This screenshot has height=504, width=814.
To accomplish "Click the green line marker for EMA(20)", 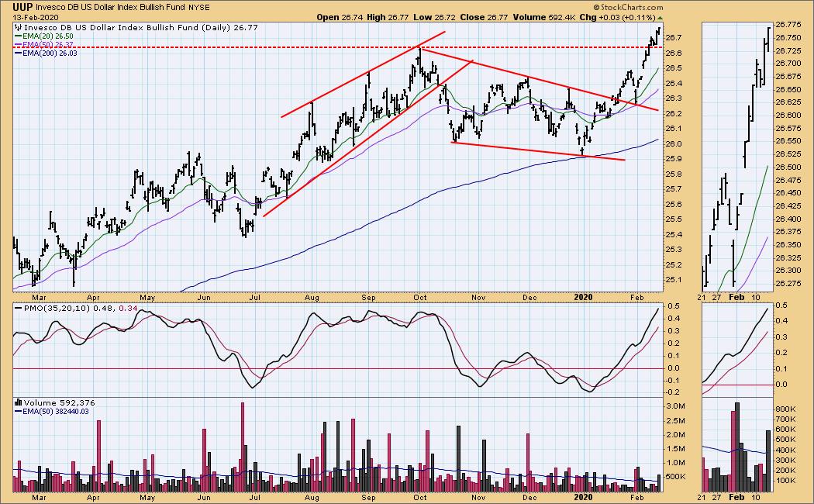I will coord(18,36).
